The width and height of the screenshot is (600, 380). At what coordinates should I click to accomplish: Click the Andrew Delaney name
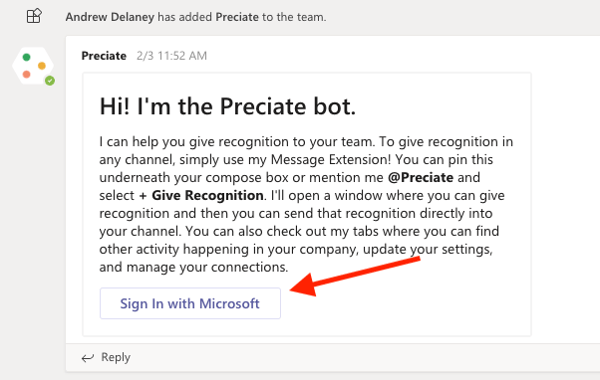(x=110, y=17)
